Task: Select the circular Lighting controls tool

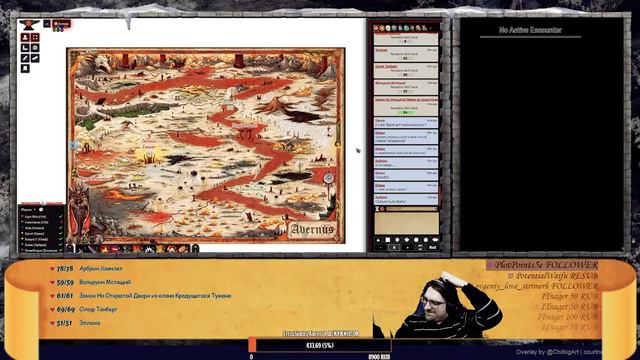Action: tap(36, 48)
